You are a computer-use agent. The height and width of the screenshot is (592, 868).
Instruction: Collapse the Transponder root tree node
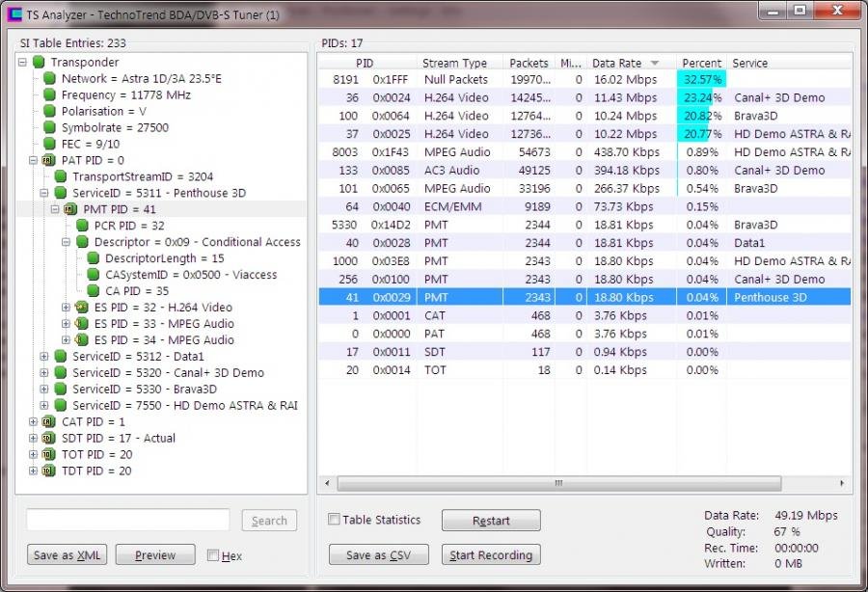pos(23,63)
